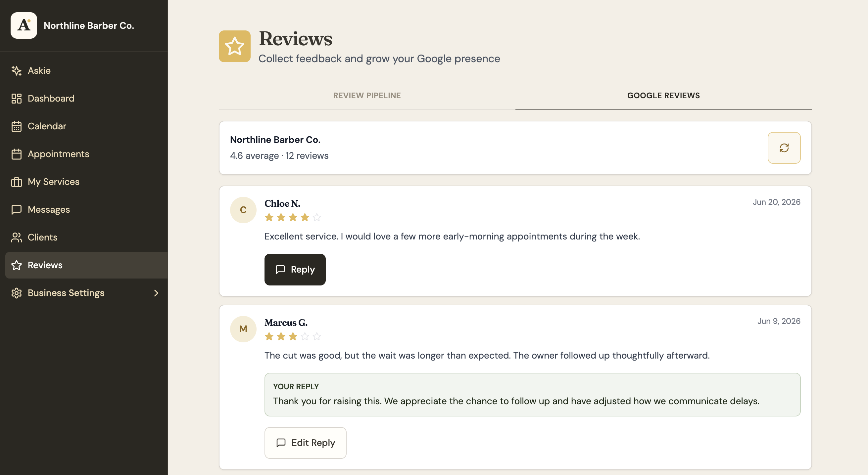The width and height of the screenshot is (868, 475).
Task: Click the 'Collect feedback' subtitle text
Action: [379, 59]
